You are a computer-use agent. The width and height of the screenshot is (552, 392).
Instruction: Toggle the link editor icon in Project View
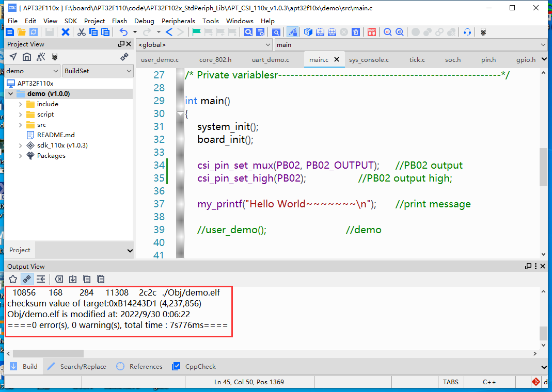pyautogui.click(x=124, y=57)
